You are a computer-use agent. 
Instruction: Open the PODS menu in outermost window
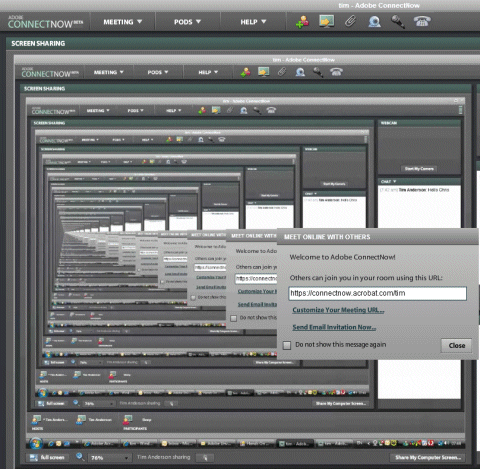pyautogui.click(x=187, y=22)
